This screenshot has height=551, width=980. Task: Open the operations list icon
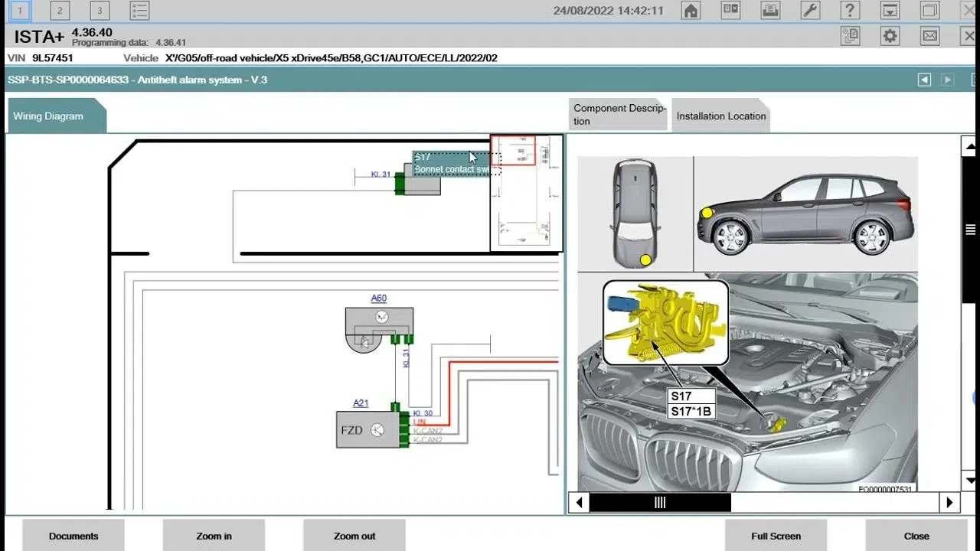tap(139, 11)
